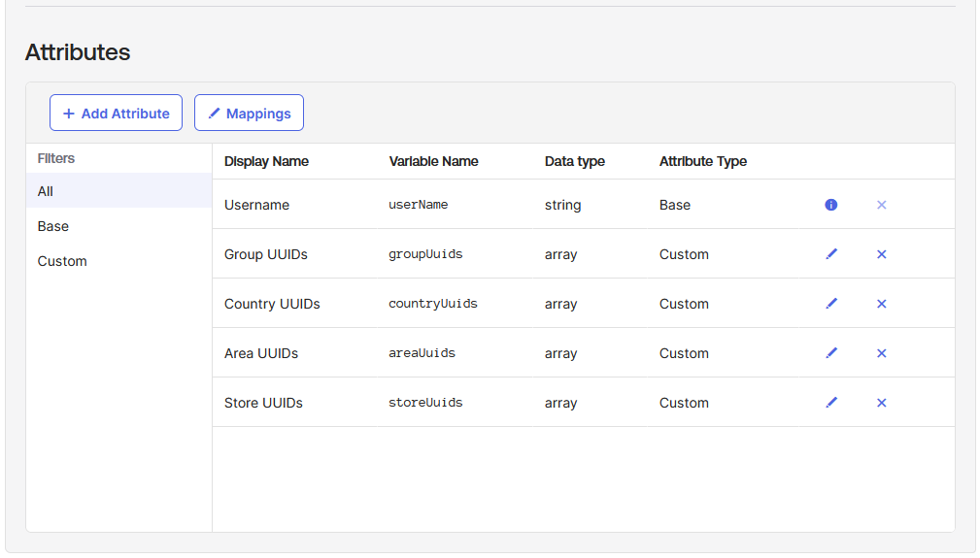The height and width of the screenshot is (558, 980).
Task: Edit the Group UUIDs attribute
Action: click(x=831, y=254)
